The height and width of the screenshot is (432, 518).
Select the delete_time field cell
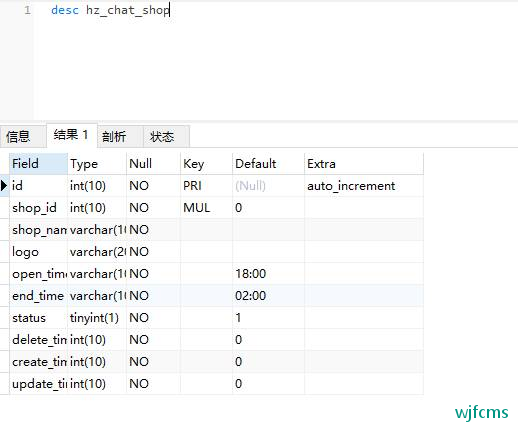tap(38, 340)
